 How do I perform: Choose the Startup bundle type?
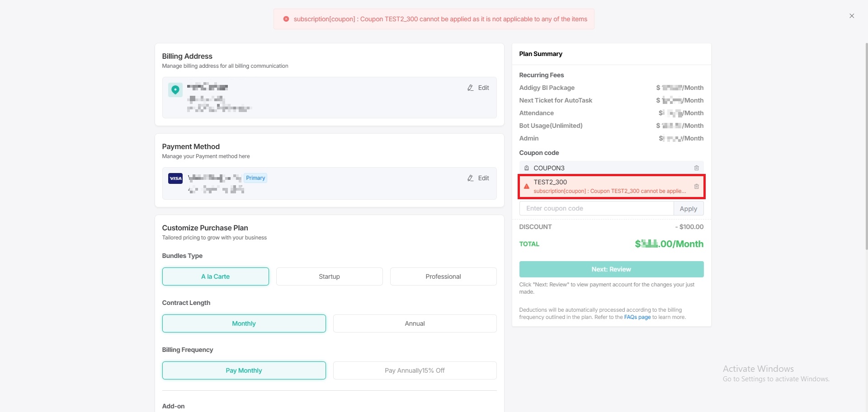pyautogui.click(x=329, y=276)
